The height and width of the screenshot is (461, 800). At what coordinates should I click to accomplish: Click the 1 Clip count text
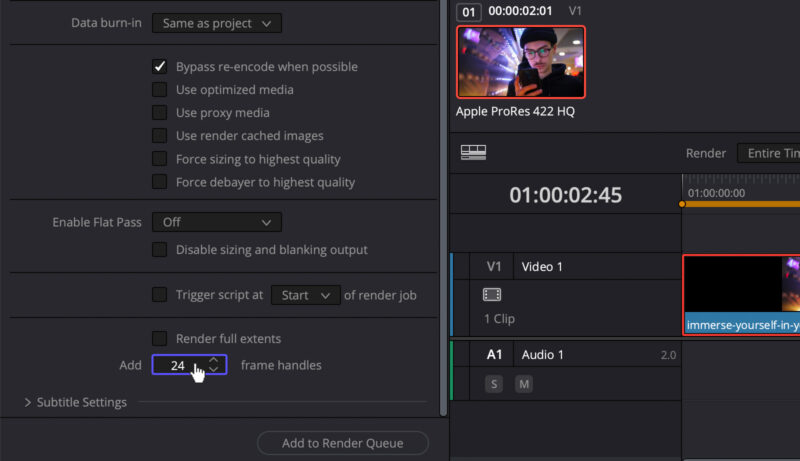coord(499,319)
